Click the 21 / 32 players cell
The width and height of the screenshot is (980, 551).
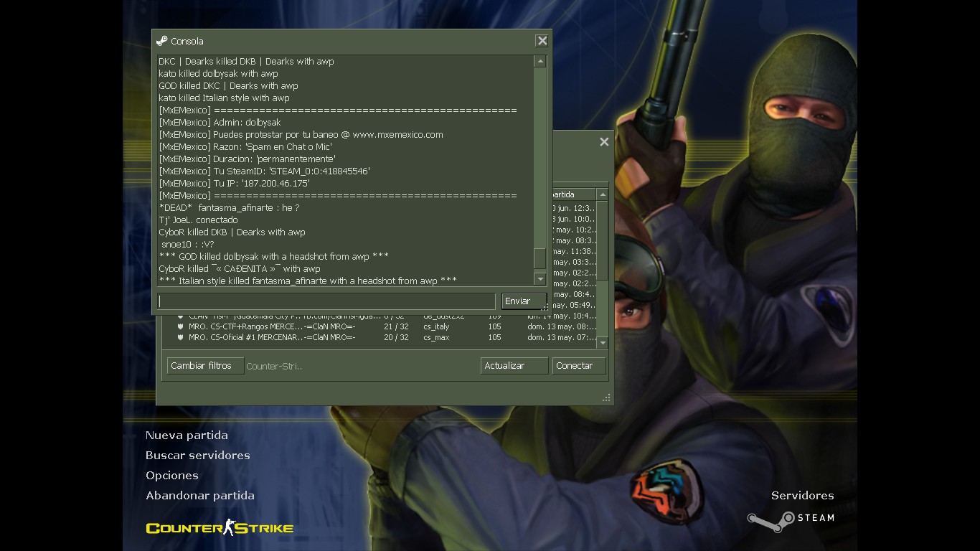(x=396, y=326)
